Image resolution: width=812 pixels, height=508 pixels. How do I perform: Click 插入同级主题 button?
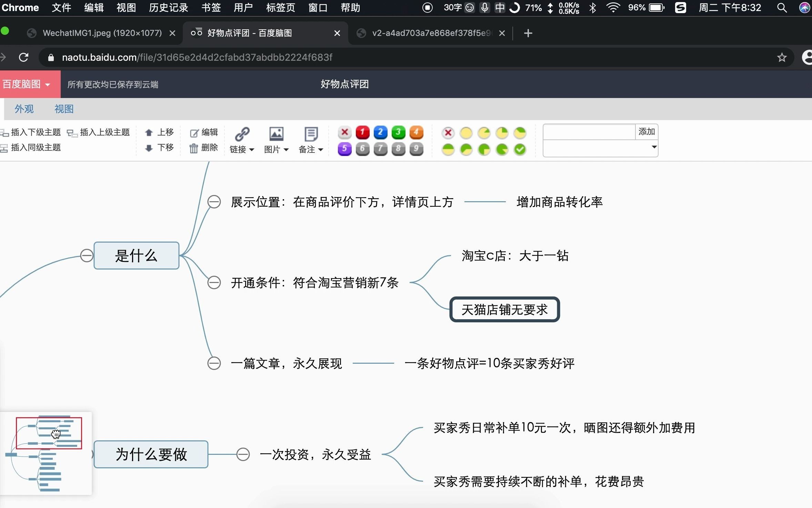[x=31, y=148]
